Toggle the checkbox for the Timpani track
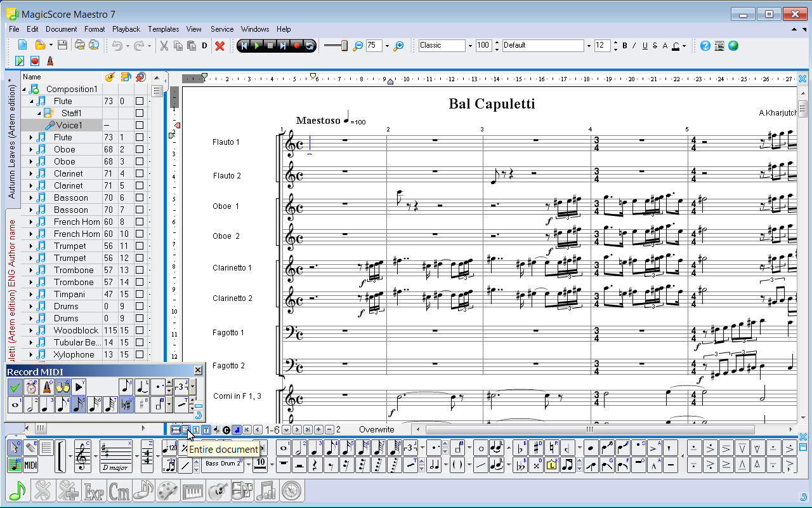The width and height of the screenshot is (812, 508). coord(140,294)
